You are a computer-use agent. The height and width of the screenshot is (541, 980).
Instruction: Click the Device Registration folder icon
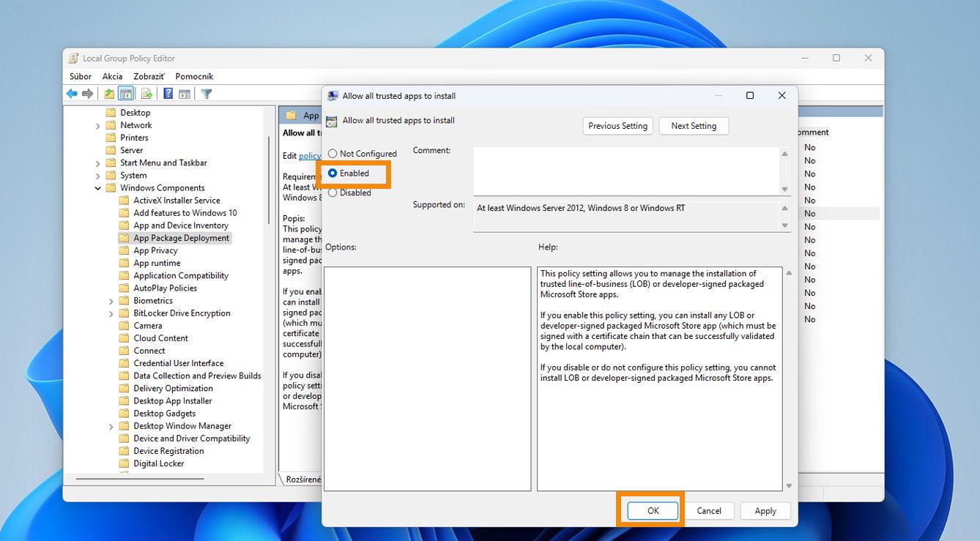[x=125, y=451]
